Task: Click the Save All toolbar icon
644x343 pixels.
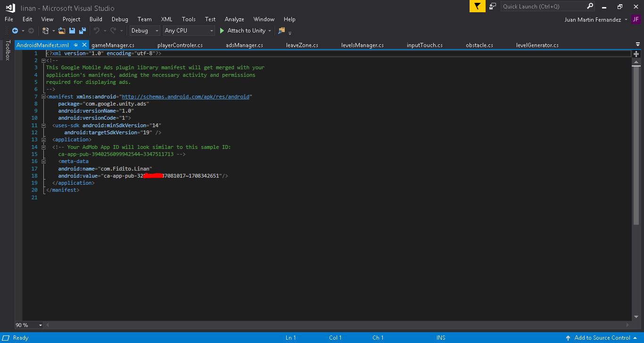Action: coord(83,31)
